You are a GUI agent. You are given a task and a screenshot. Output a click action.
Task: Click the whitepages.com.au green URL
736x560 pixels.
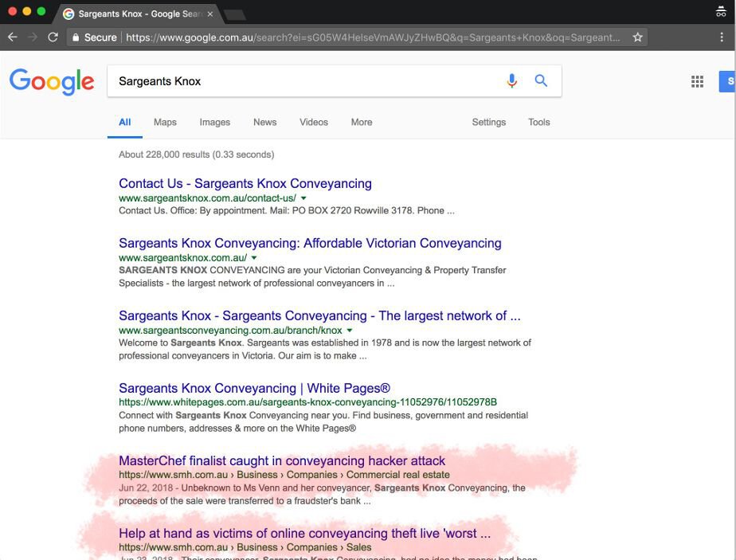pyautogui.click(x=307, y=402)
